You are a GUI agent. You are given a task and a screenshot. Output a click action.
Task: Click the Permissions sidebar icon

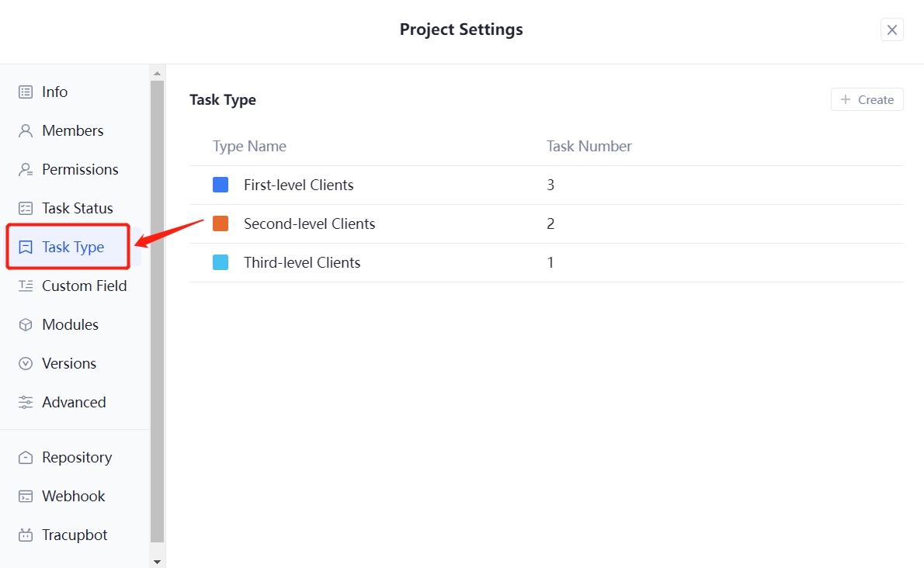[26, 169]
